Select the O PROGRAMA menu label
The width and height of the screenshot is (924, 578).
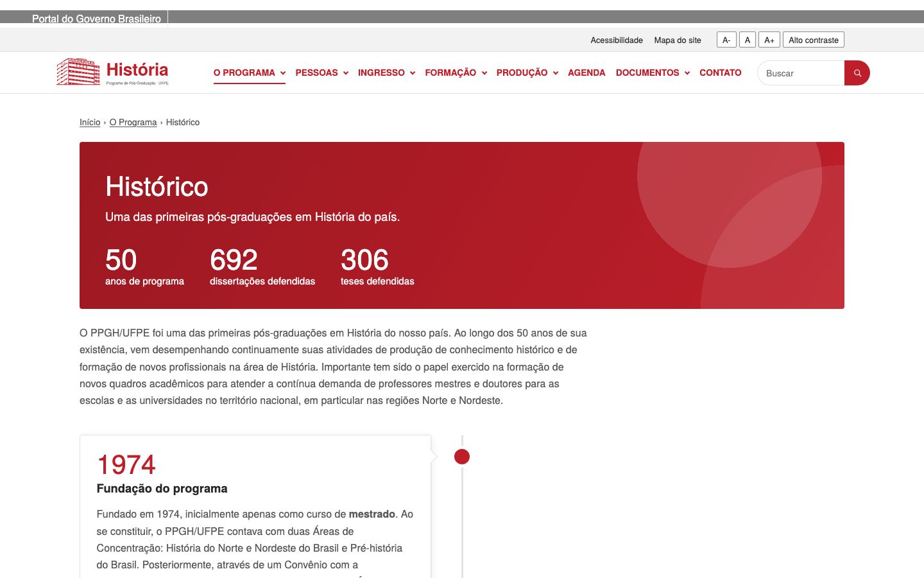click(x=244, y=73)
